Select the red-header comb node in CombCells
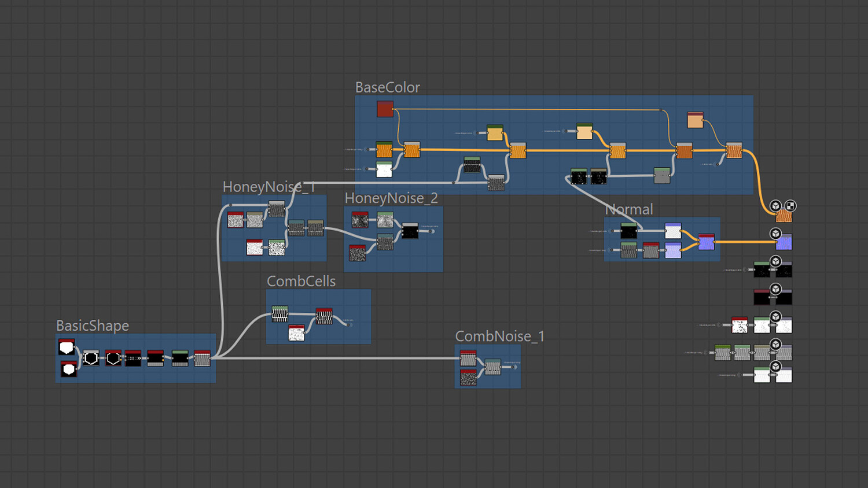Viewport: 868px width, 488px height. (324, 316)
